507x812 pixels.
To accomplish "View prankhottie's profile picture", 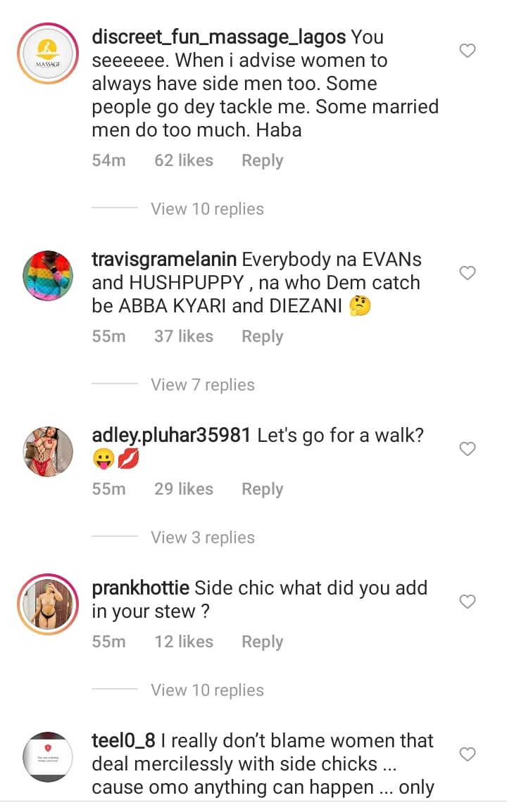I will [x=49, y=604].
